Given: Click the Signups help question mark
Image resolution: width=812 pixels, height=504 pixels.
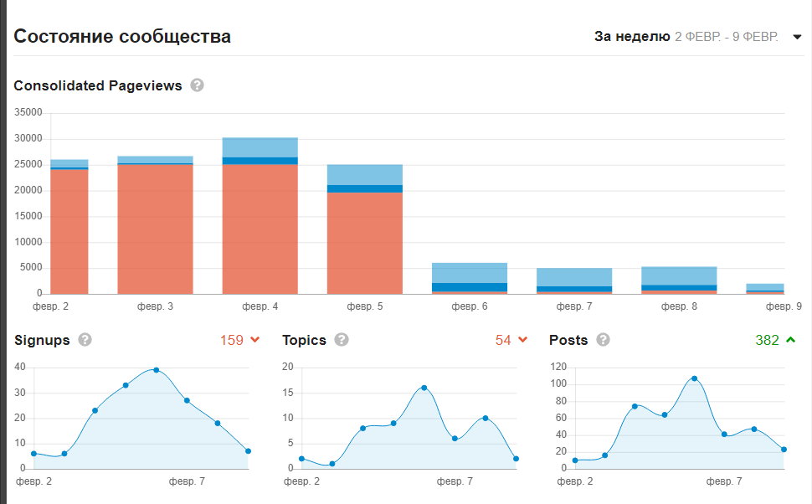Looking at the screenshot, I should pos(85,340).
